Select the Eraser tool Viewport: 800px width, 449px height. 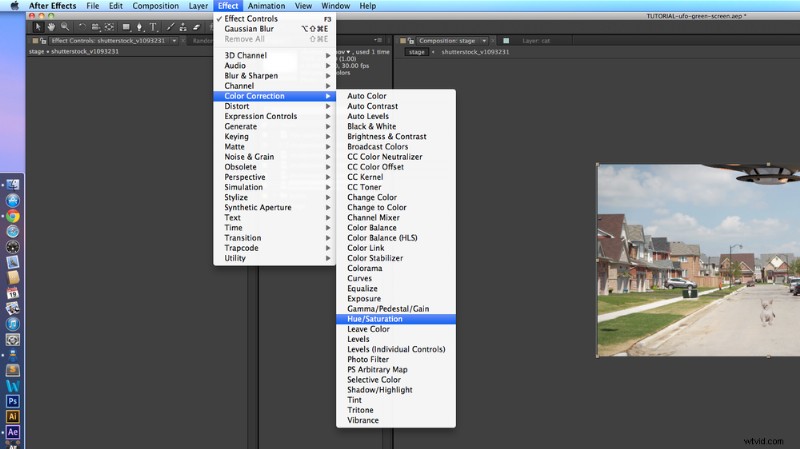[196, 27]
